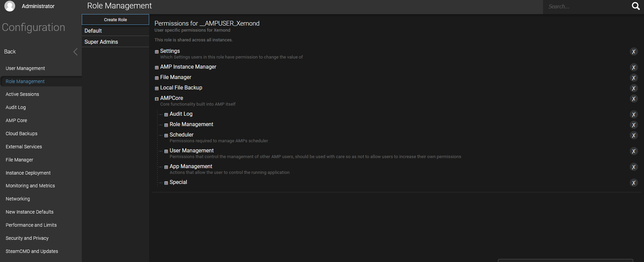The width and height of the screenshot is (644, 262).
Task: Click the AMPCore permission label
Action: [172, 98]
